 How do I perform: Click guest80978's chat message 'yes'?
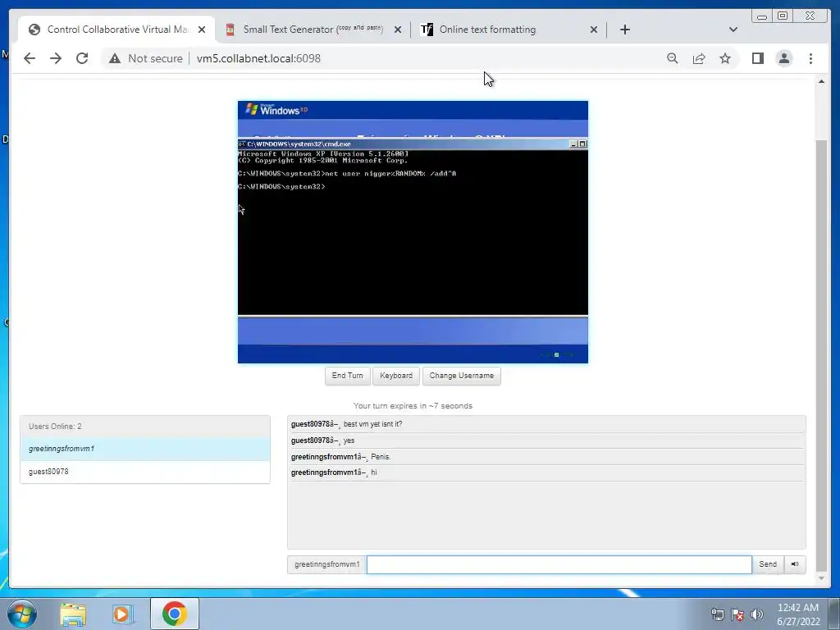point(349,441)
